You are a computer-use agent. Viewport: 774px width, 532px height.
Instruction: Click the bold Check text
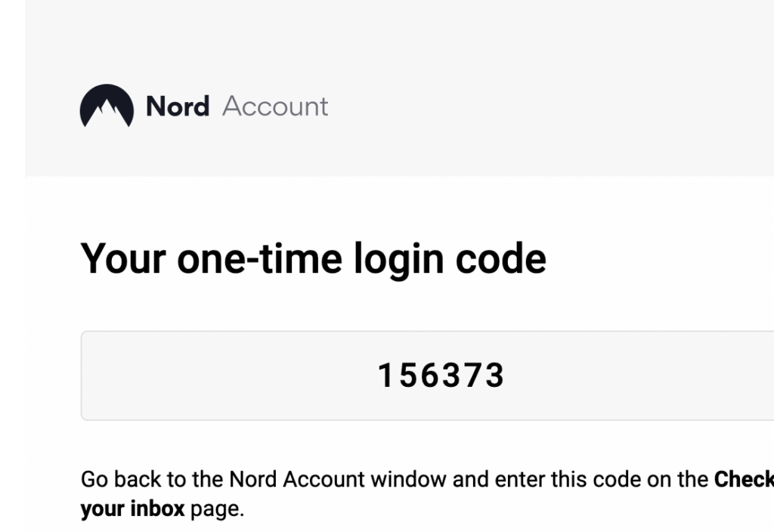click(x=744, y=479)
